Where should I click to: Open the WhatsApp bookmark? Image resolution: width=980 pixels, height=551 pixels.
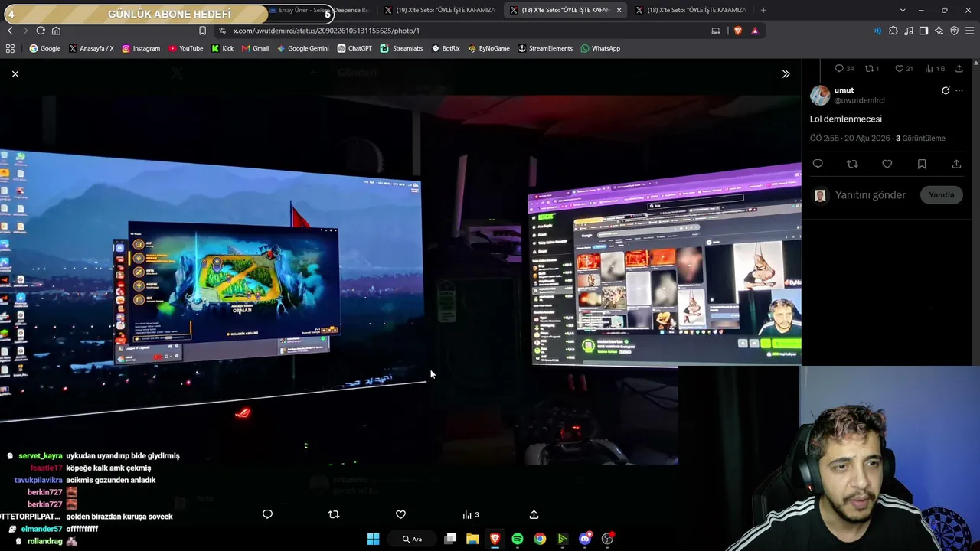(x=600, y=48)
